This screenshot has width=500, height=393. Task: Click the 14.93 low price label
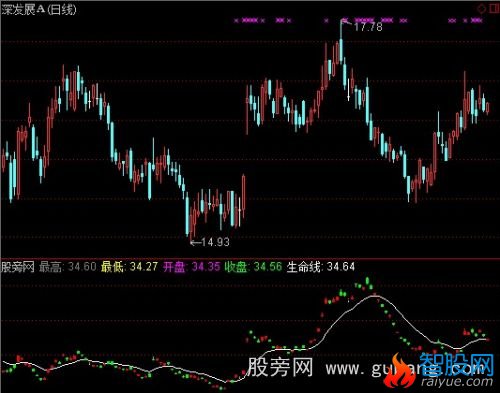coord(215,242)
